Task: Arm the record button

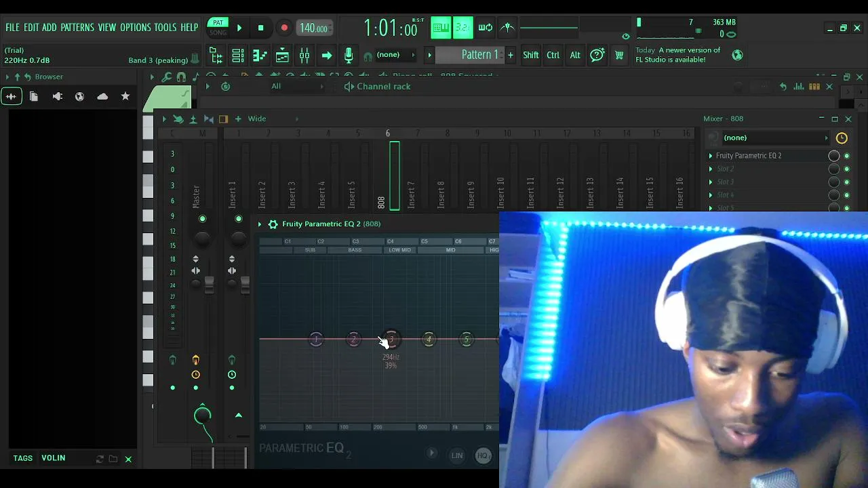Action: click(284, 28)
